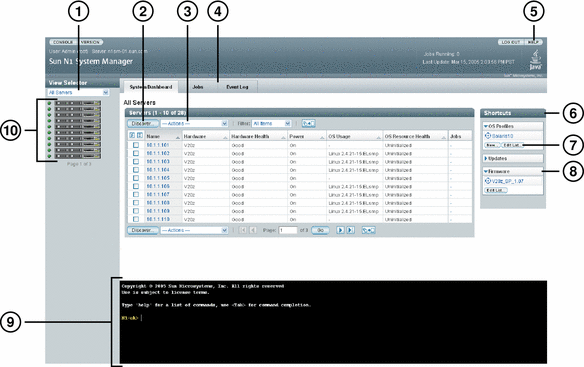Click the VERSION button in header
The image size is (584, 367).
(x=90, y=42)
